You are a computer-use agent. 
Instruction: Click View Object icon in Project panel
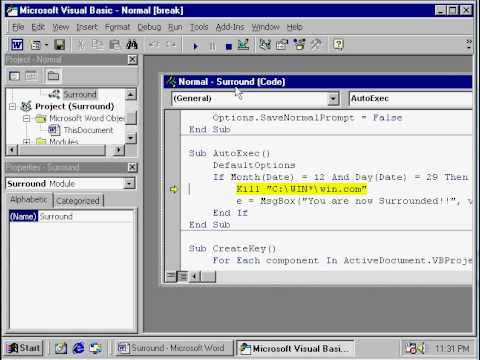pos(31,76)
